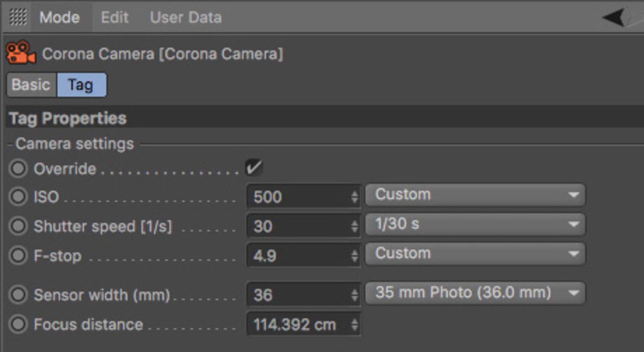The height and width of the screenshot is (352, 644).
Task: Click the dotted grip handle icon
Action: coord(18,17)
